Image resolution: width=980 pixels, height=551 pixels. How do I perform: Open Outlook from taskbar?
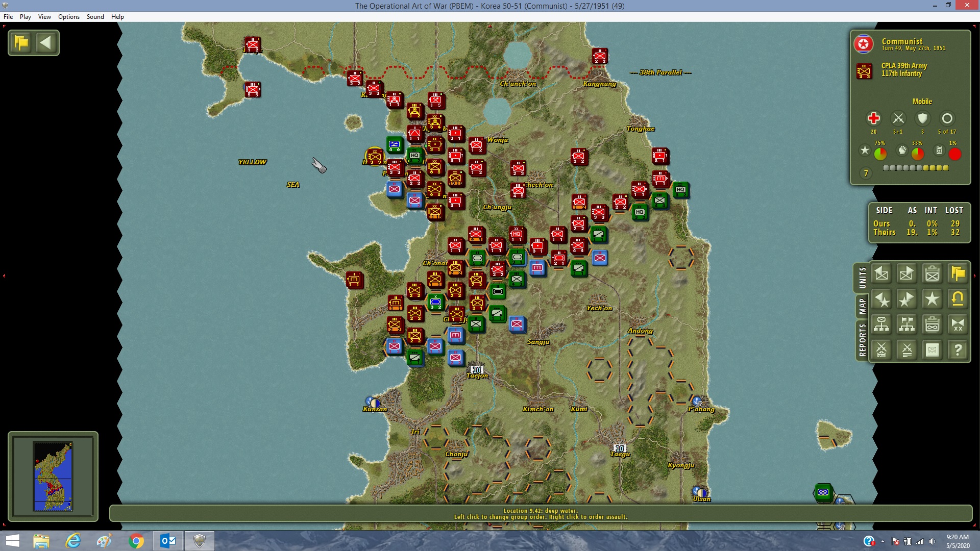point(168,541)
